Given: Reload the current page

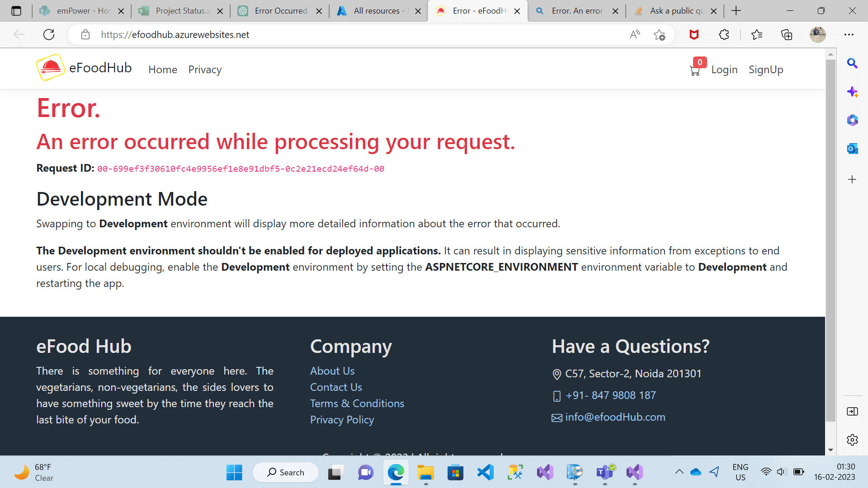Looking at the screenshot, I should point(49,34).
